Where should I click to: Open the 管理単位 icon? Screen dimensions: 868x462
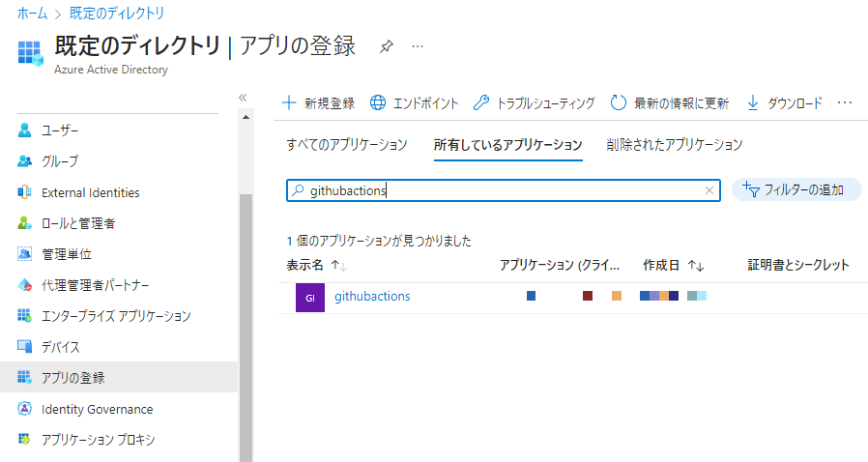pyautogui.click(x=24, y=254)
